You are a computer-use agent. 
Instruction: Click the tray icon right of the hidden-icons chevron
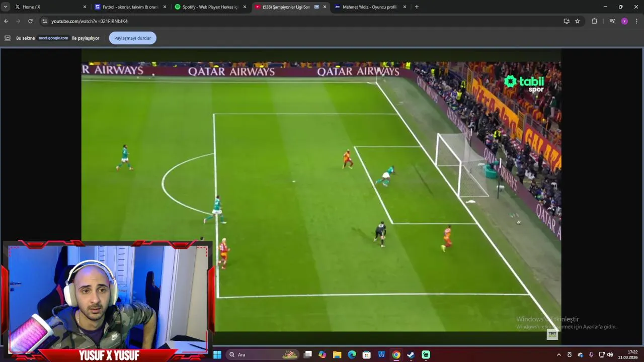tap(570, 354)
